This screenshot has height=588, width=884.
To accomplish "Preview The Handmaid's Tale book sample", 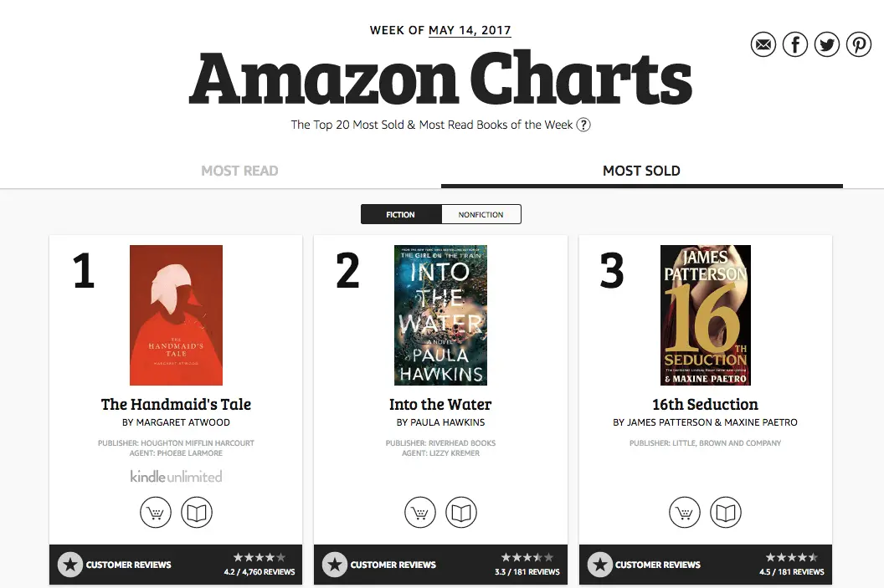I will tap(197, 513).
